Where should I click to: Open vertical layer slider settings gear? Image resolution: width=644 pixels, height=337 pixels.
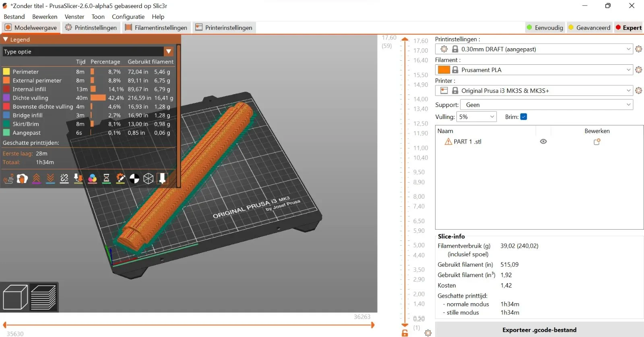click(428, 333)
